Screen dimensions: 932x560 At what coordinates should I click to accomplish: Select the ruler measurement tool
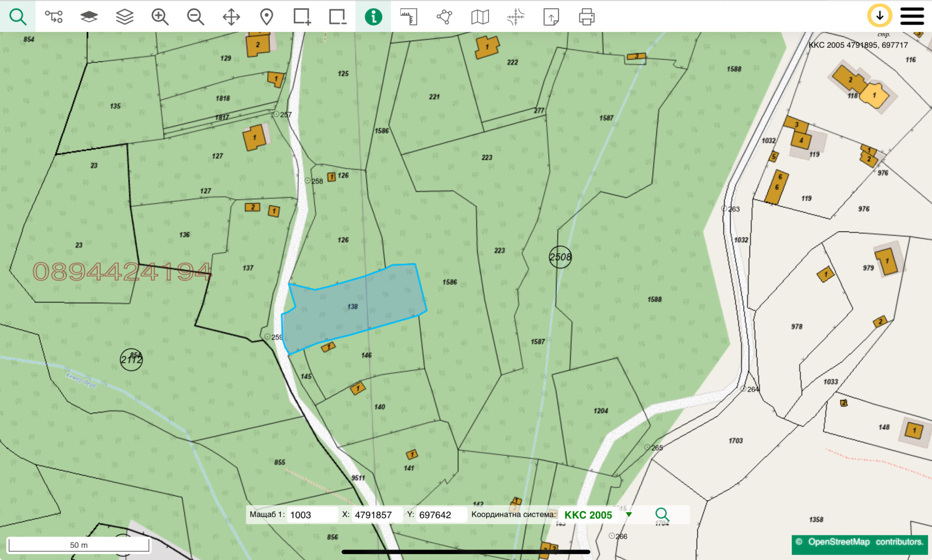[409, 17]
